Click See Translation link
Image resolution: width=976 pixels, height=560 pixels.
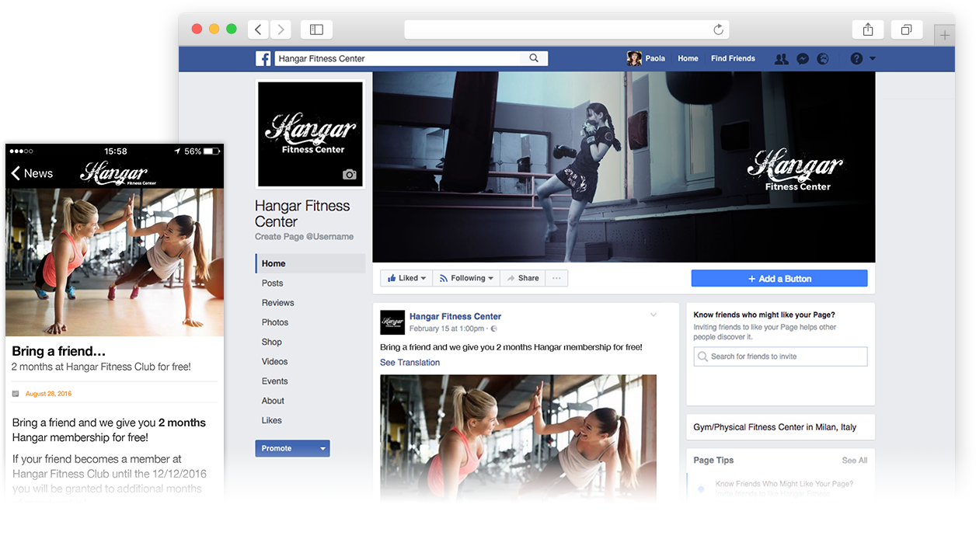(410, 363)
